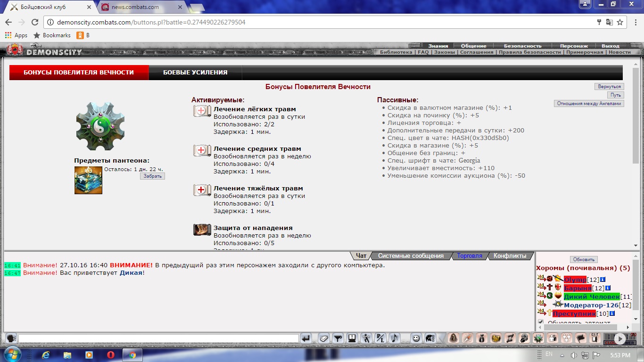The height and width of the screenshot is (362, 644).
Task: Click the pantheon chest item thumbnail
Action: (x=88, y=180)
